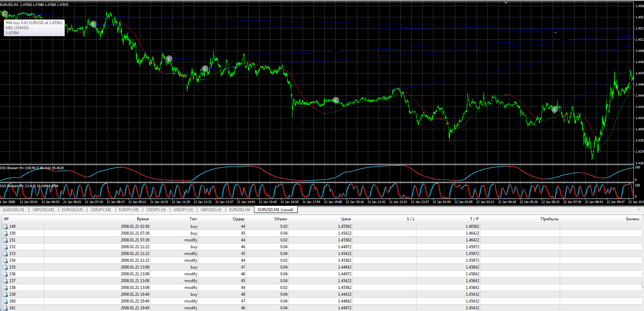The image size is (644, 311).
Task: Click the T / P column header
Action: point(448,219)
